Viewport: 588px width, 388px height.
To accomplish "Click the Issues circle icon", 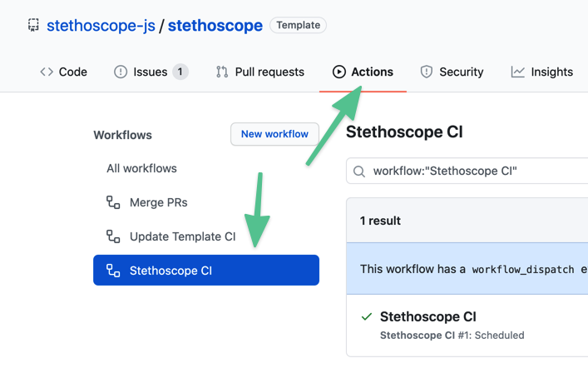I will click(121, 72).
